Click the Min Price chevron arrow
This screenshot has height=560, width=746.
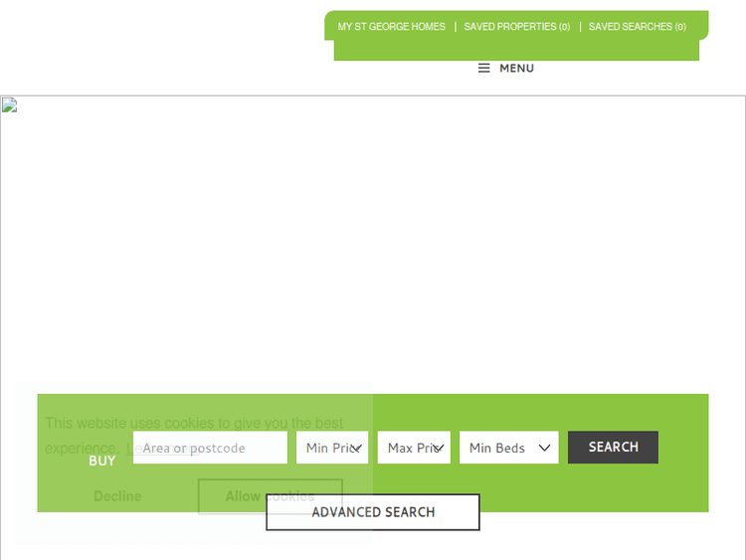357,448
